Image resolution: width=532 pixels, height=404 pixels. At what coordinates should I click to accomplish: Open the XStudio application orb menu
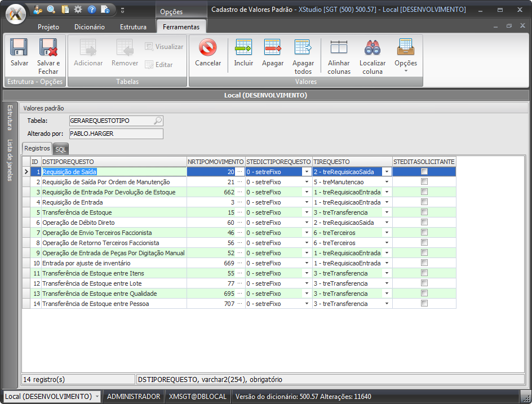(16, 14)
